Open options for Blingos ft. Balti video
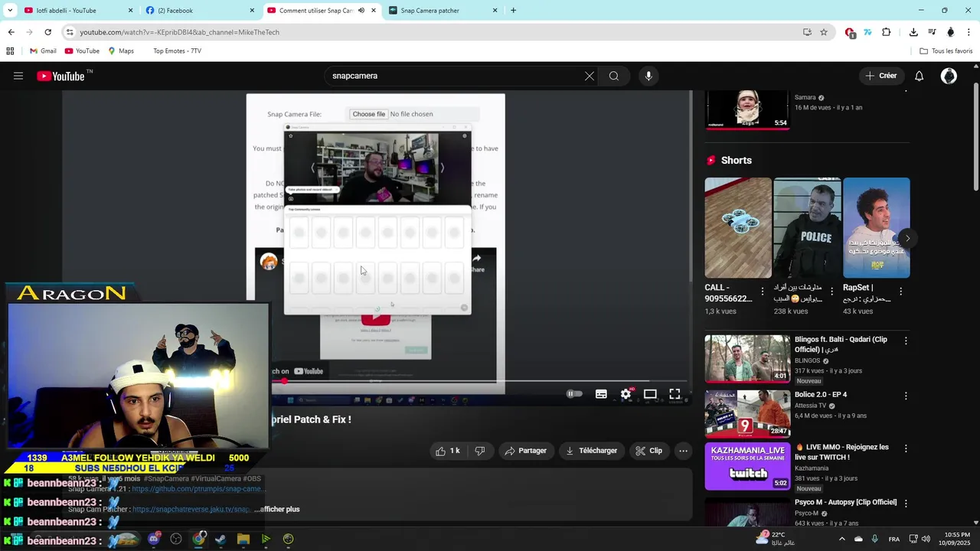980x551 pixels. click(x=906, y=341)
